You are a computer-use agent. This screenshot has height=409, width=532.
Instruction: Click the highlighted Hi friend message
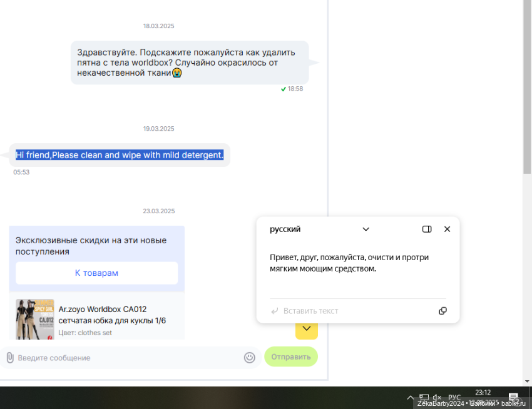click(x=120, y=155)
